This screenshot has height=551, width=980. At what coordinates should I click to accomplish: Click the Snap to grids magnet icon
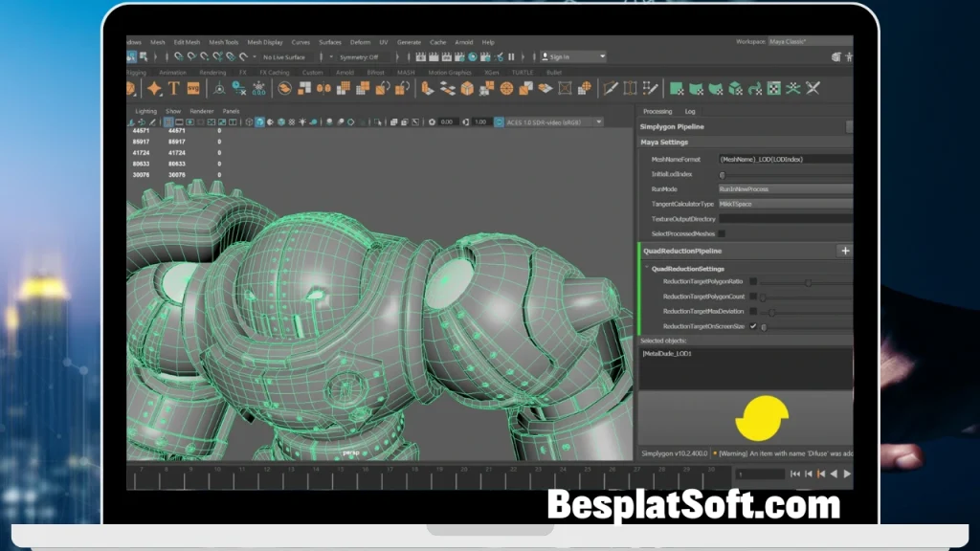[x=178, y=56]
